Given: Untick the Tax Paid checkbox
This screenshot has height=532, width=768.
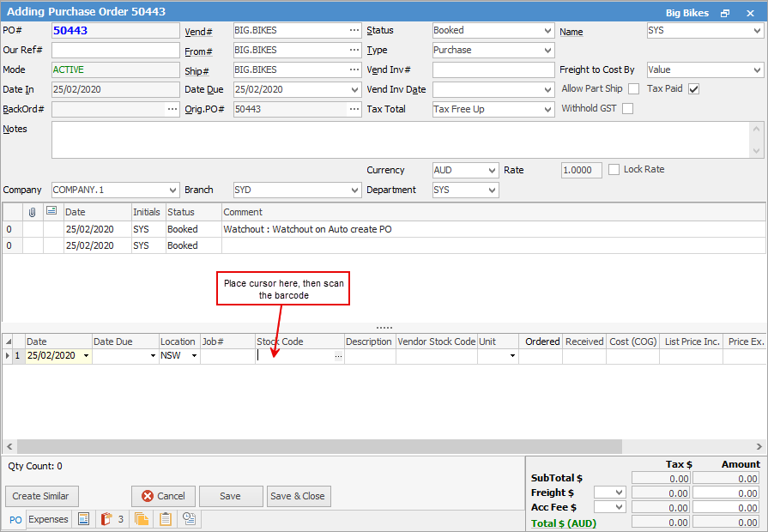Looking at the screenshot, I should point(694,89).
